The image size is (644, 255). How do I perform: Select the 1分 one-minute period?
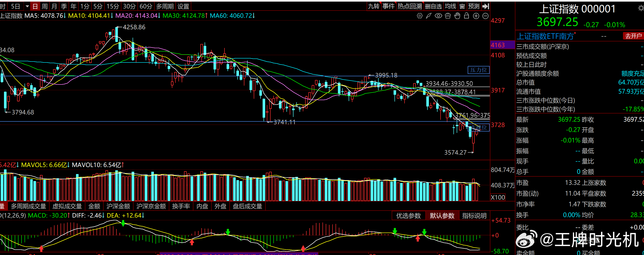pyautogui.click(x=85, y=6)
